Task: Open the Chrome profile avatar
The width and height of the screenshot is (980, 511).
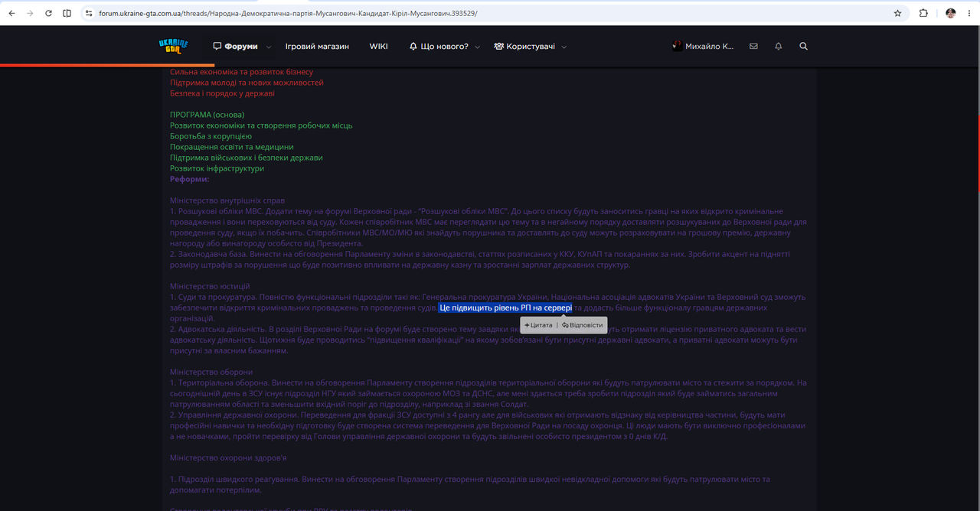Action: click(951, 13)
